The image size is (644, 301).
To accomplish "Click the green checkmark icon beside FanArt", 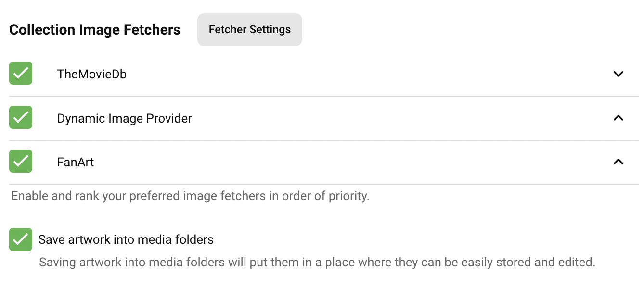I will point(21,162).
